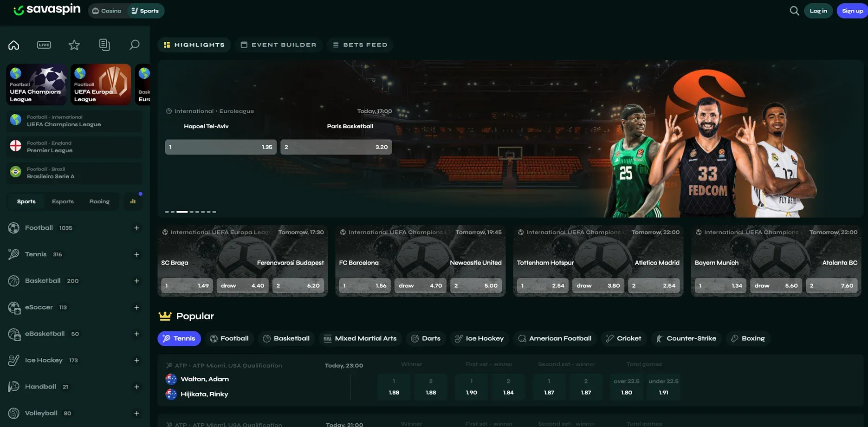Click the Sign up button

pyautogui.click(x=852, y=10)
